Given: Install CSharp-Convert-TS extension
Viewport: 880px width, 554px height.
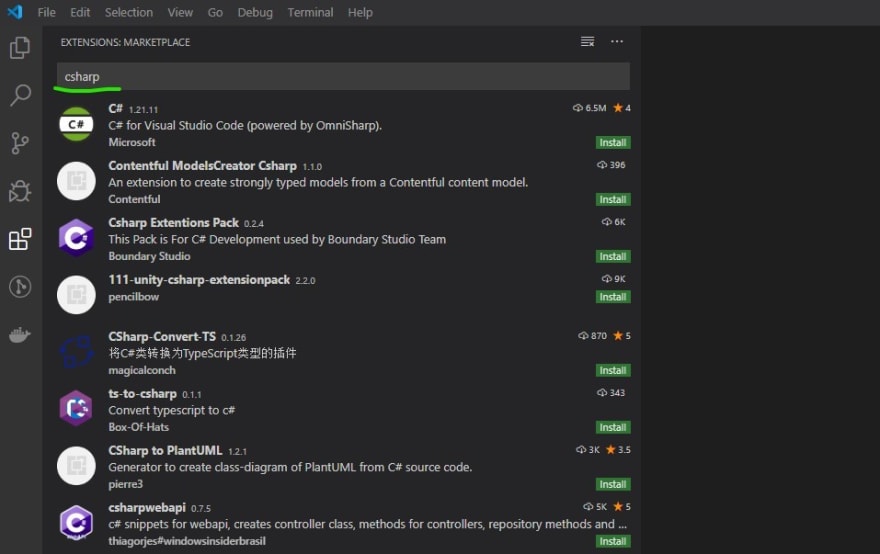Looking at the screenshot, I should point(613,370).
